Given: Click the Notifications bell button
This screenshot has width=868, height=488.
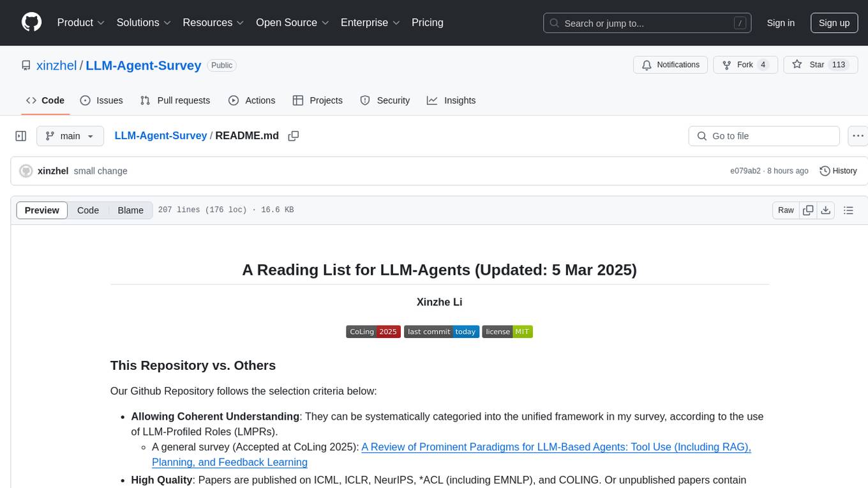Looking at the screenshot, I should point(670,65).
